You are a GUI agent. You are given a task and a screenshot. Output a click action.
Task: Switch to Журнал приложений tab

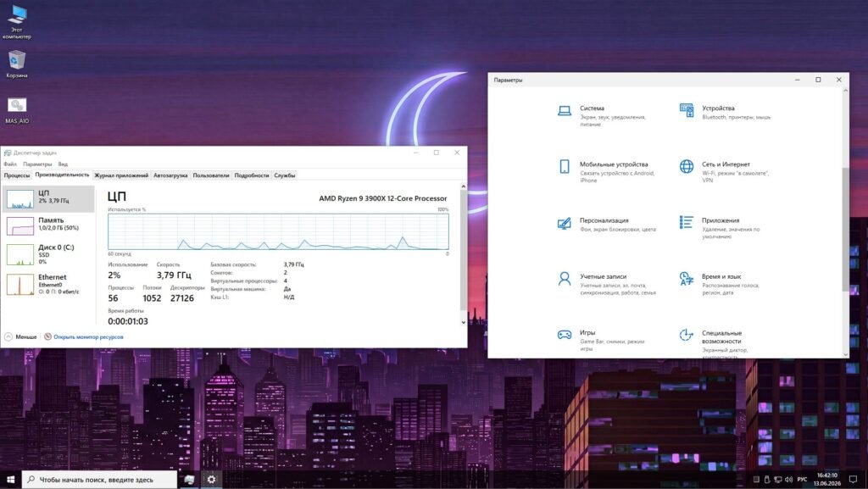(x=121, y=175)
